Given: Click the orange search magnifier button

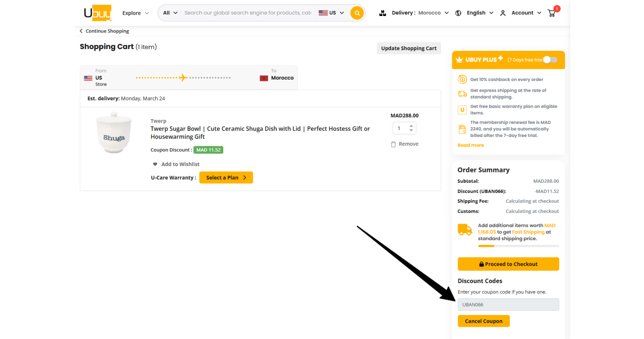Looking at the screenshot, I should tap(357, 13).
